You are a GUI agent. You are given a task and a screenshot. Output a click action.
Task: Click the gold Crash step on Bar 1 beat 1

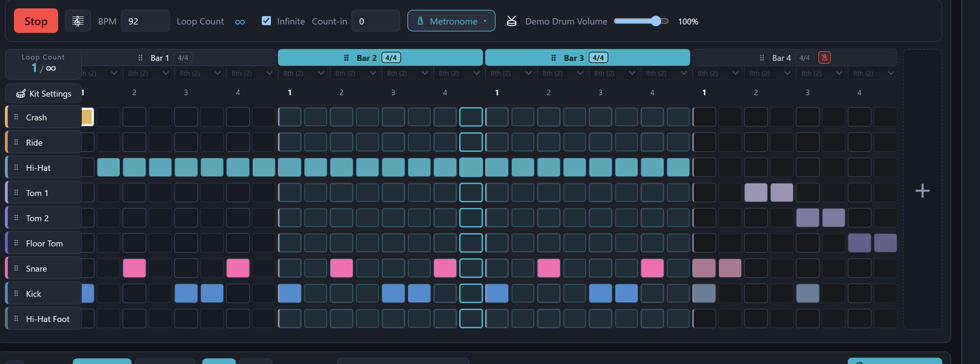click(x=87, y=117)
